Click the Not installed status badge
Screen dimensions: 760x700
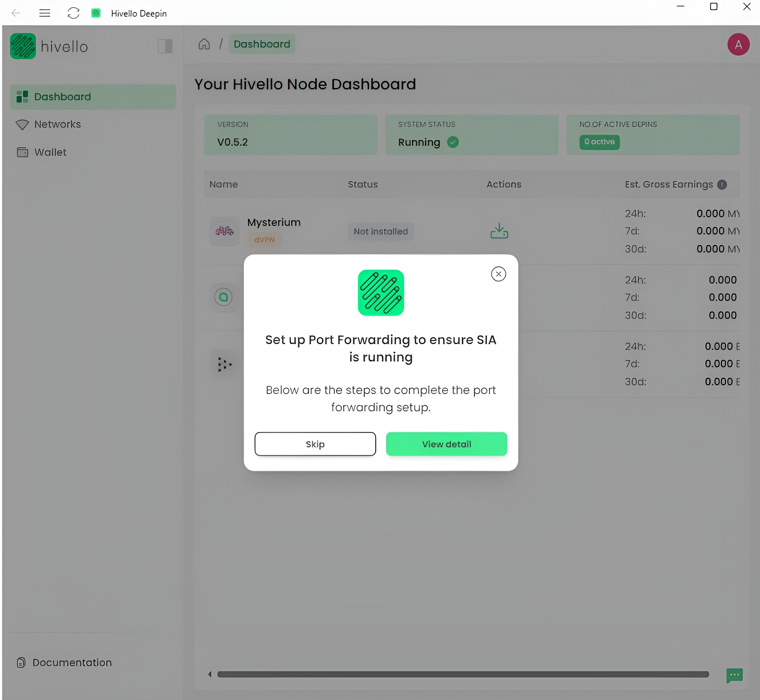click(381, 231)
